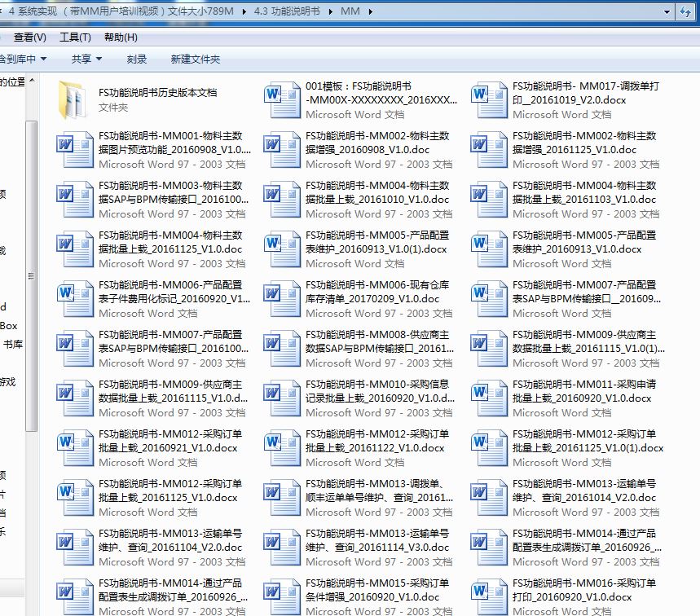
Task: Click the navigation pane scrollbar thumb
Action: (31, 276)
